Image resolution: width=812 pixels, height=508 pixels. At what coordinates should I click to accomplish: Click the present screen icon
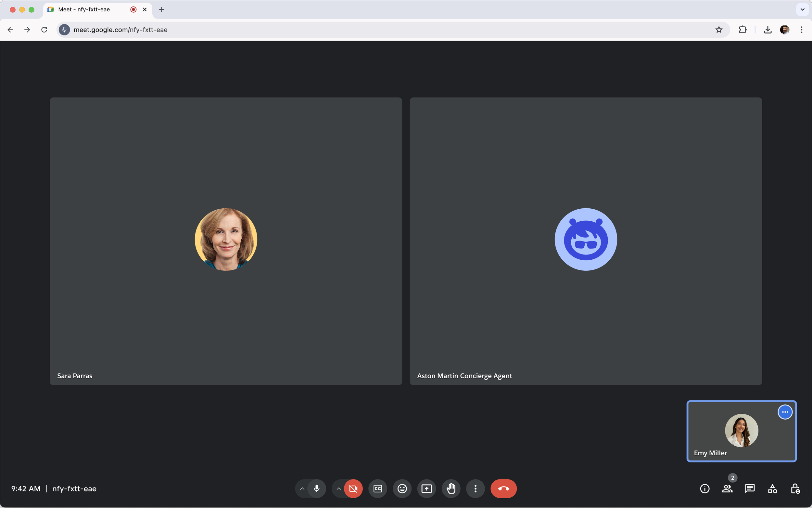click(x=426, y=488)
